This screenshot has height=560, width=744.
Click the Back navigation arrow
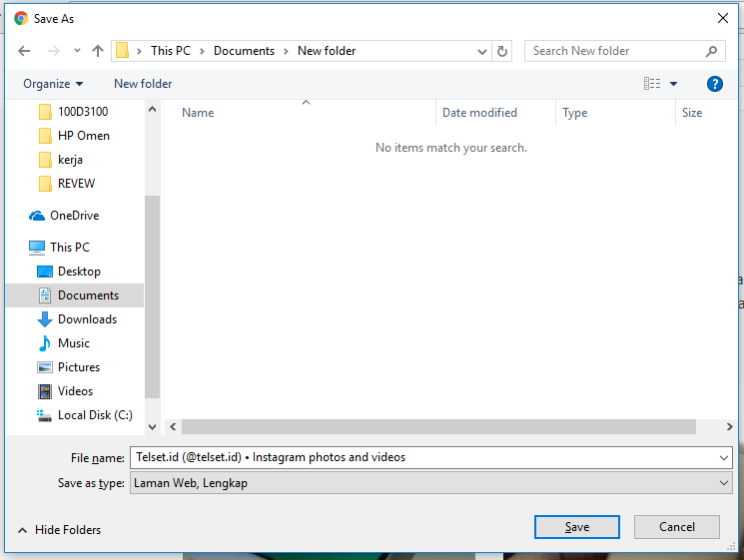tap(24, 51)
